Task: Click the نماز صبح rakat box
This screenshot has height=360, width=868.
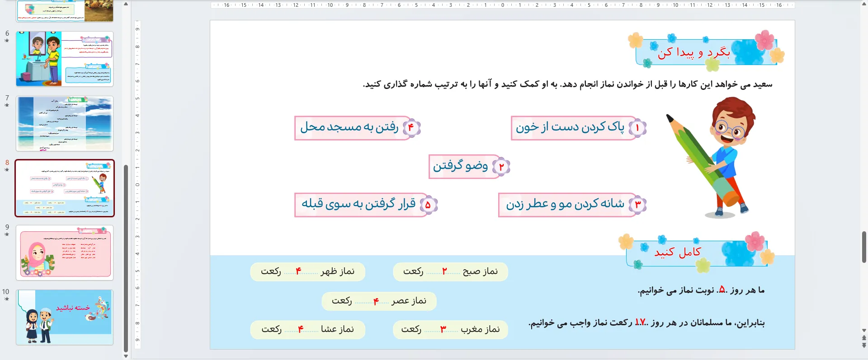Action: point(450,271)
